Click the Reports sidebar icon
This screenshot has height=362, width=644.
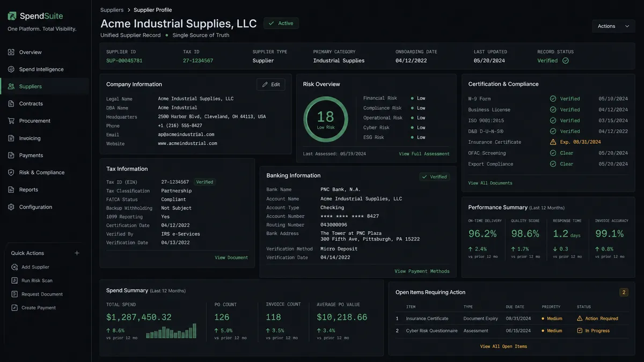point(11,189)
